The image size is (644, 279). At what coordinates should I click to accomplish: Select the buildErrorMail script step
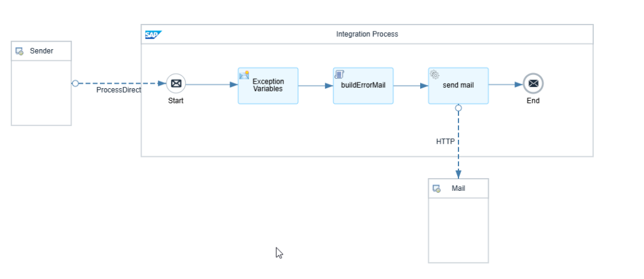[363, 86]
